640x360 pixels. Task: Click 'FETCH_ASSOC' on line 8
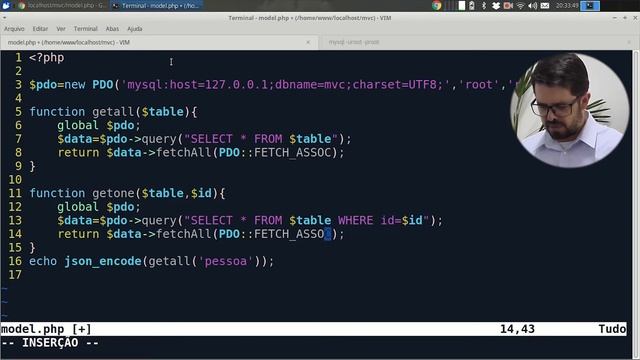(292, 153)
